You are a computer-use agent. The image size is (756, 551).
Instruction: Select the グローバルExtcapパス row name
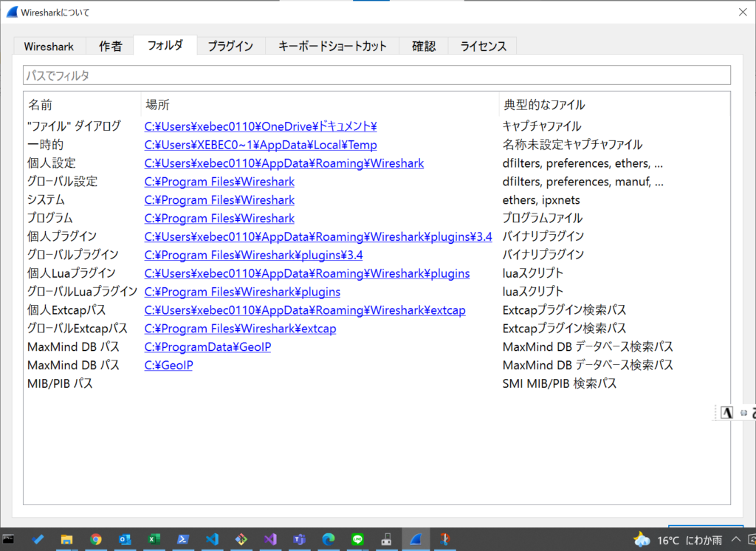77,328
